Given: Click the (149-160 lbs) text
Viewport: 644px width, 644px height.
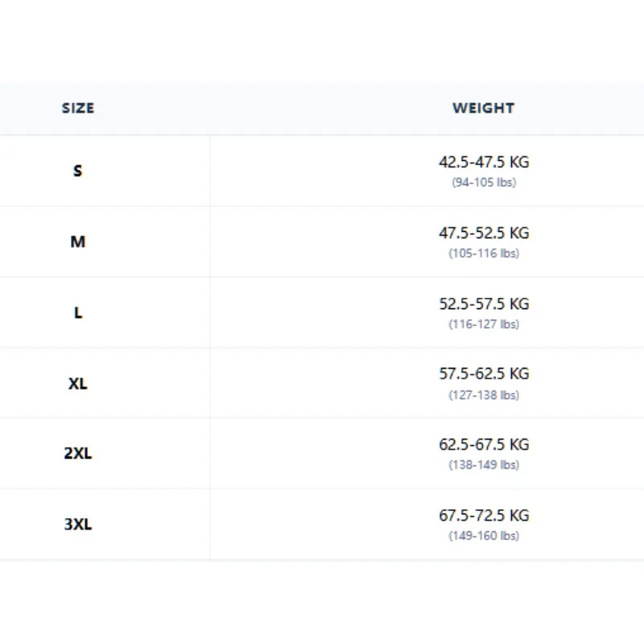Looking at the screenshot, I should click(x=484, y=536).
